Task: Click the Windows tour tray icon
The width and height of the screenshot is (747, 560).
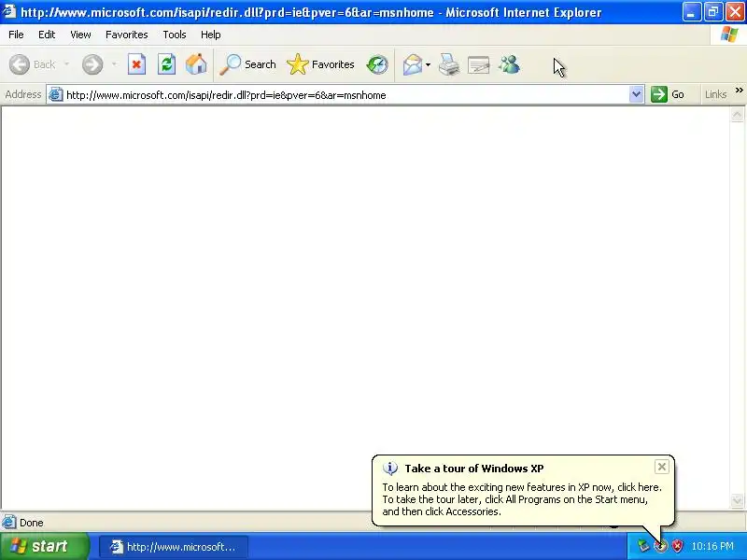Action: pos(661,546)
